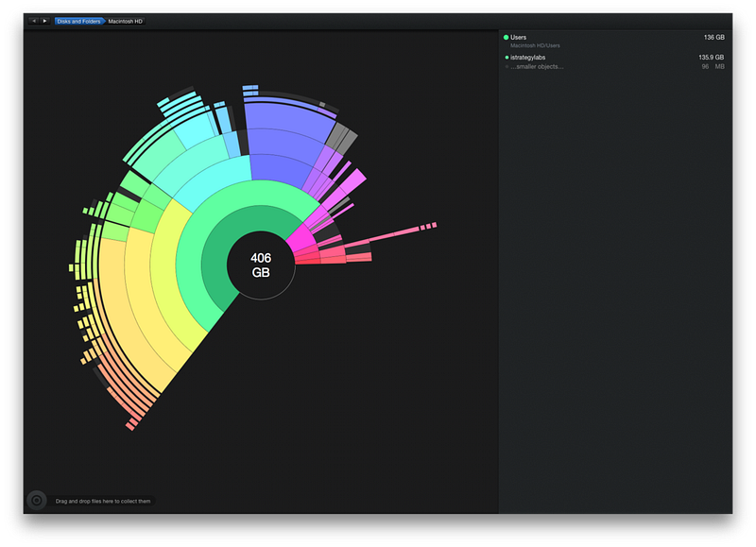
Task: Click the gray dot beside smaller objects
Action: [507, 66]
